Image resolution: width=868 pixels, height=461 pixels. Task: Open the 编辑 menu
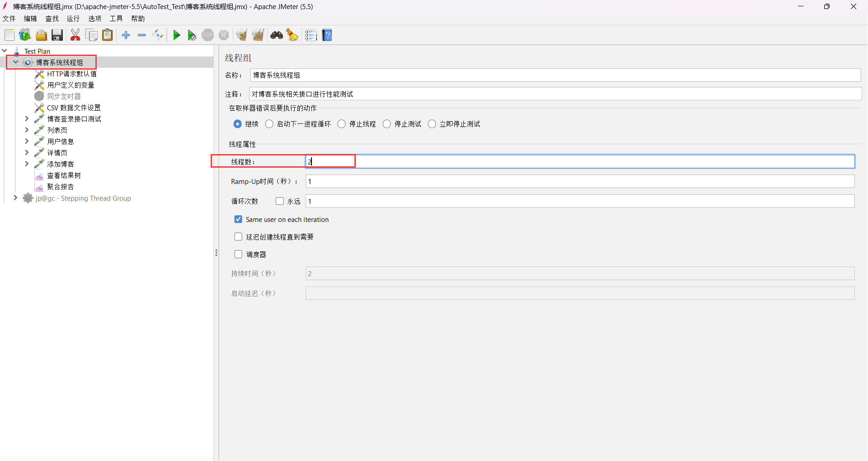tap(30, 19)
